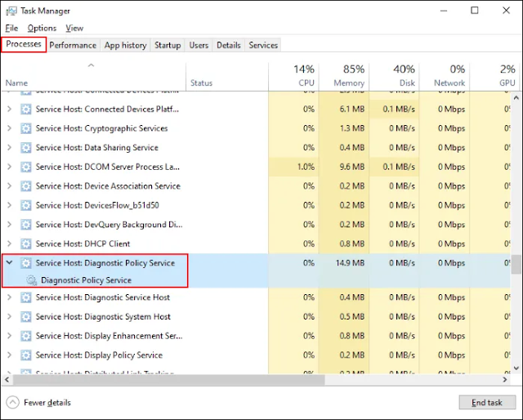Switch to the Services tab
This screenshot has height=420, width=523.
coord(263,46)
